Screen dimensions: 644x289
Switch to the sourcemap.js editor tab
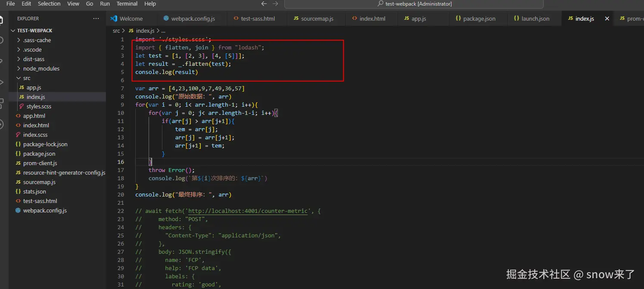tap(317, 18)
